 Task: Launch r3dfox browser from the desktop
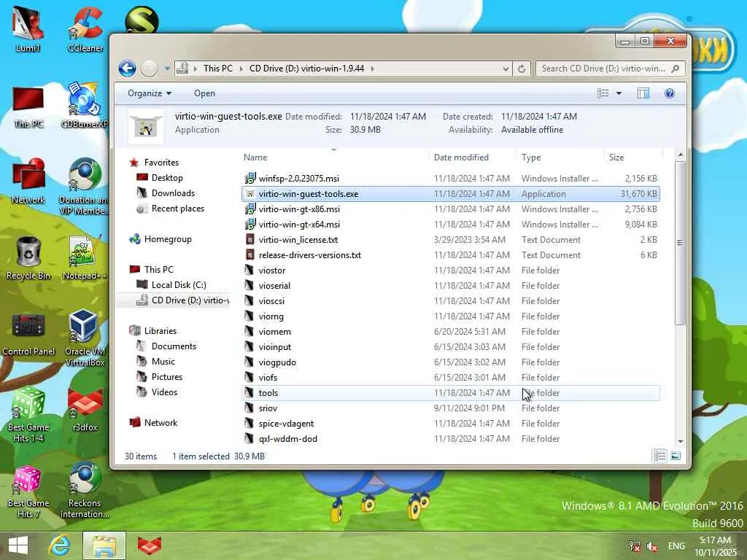[x=85, y=410]
